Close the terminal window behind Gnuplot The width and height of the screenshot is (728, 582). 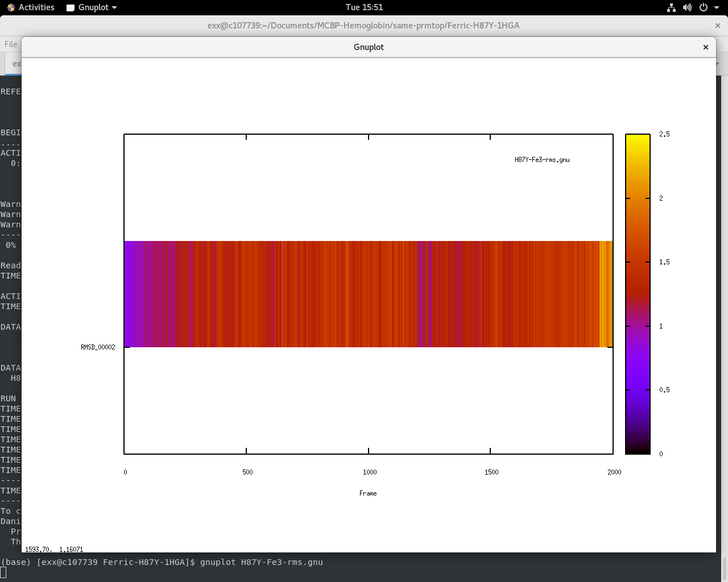pos(717,26)
